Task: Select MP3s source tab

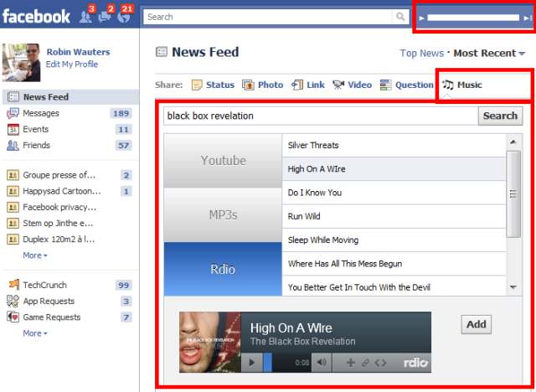Action: [223, 215]
